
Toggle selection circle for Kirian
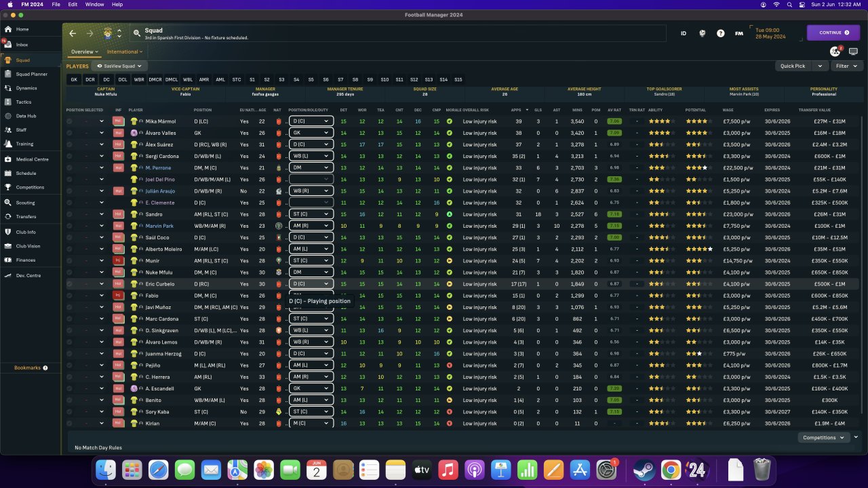[69, 423]
